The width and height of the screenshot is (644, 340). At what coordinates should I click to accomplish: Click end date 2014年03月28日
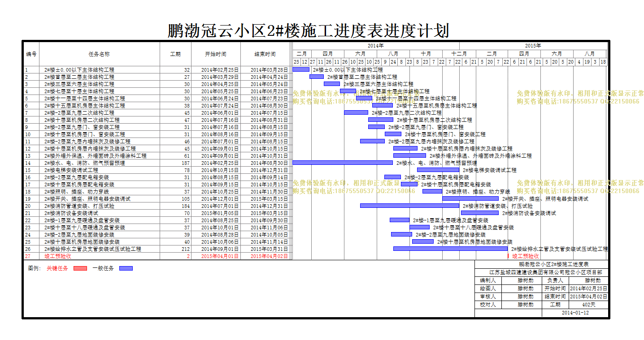click(269, 70)
